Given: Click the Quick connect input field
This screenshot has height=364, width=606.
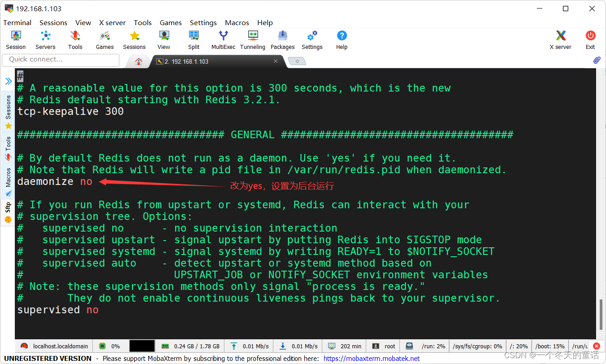Looking at the screenshot, I should pyautogui.click(x=61, y=60).
